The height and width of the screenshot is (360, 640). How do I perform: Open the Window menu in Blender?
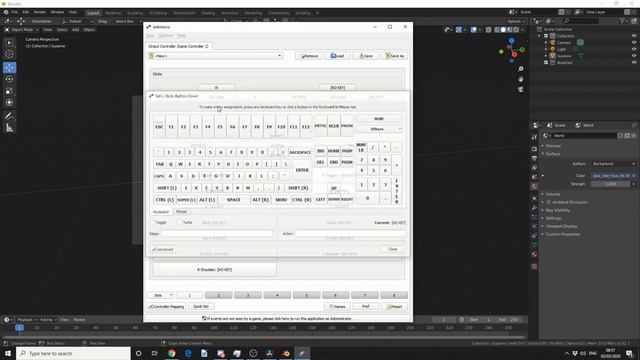[57, 12]
